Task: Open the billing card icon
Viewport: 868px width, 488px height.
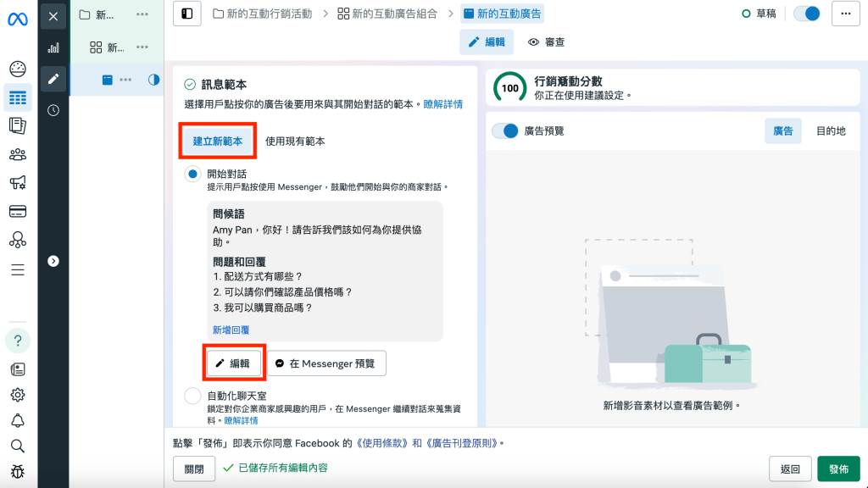Action: click(x=17, y=212)
